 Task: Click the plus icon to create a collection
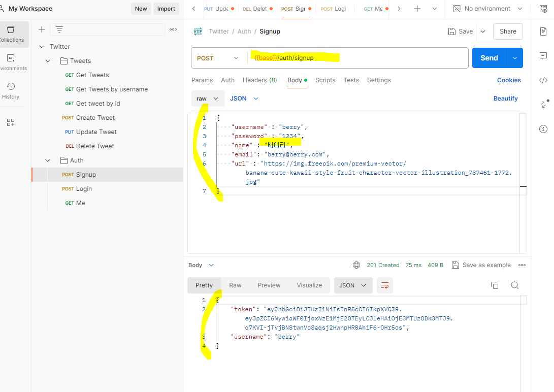pyautogui.click(x=42, y=29)
